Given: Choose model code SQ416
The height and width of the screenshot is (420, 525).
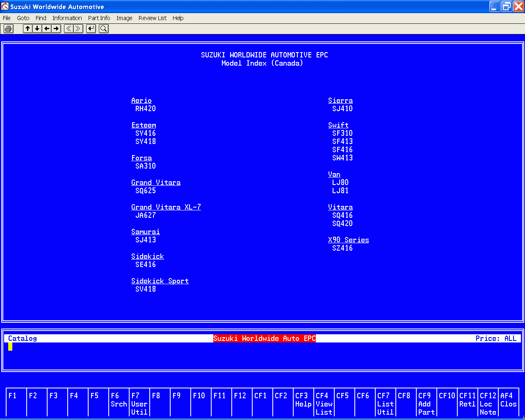Looking at the screenshot, I should point(342,215).
